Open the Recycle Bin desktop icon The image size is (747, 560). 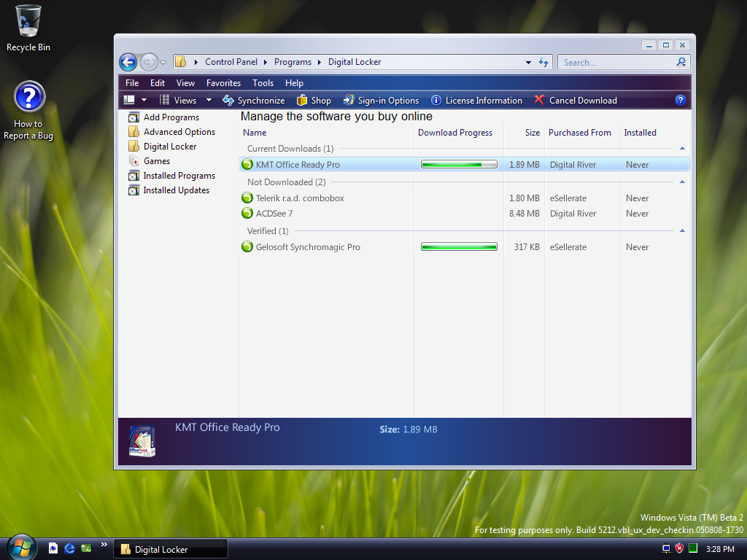tap(28, 22)
